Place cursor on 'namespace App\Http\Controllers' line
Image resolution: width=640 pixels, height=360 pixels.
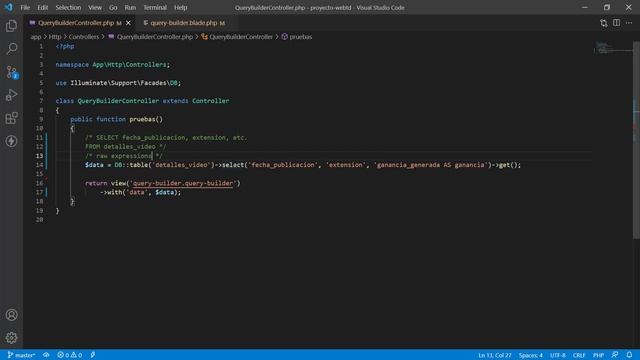click(x=113, y=64)
